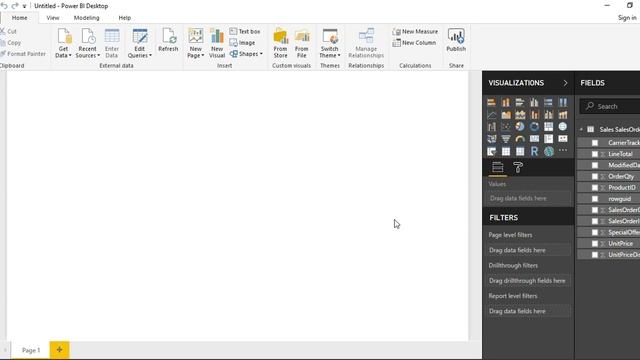Add a new page with plus button
Viewport: 640px width, 360px height.
pos(60,350)
